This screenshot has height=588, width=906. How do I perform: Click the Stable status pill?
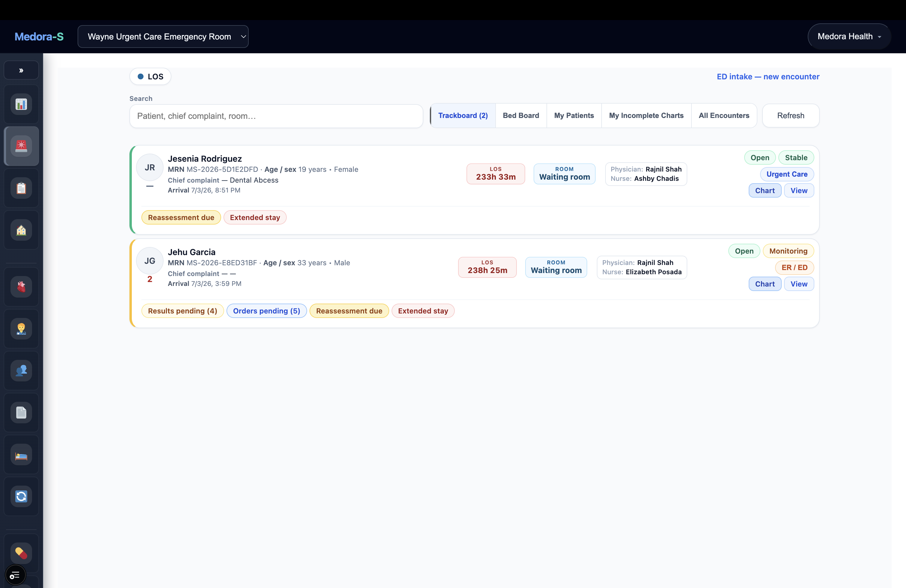(796, 157)
